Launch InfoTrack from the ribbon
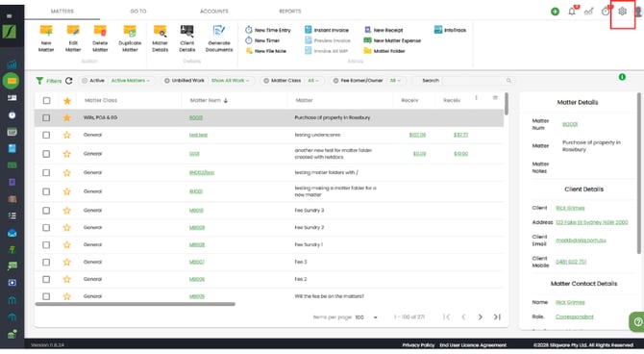Viewport: 644px width, 354px height. pyautogui.click(x=450, y=30)
